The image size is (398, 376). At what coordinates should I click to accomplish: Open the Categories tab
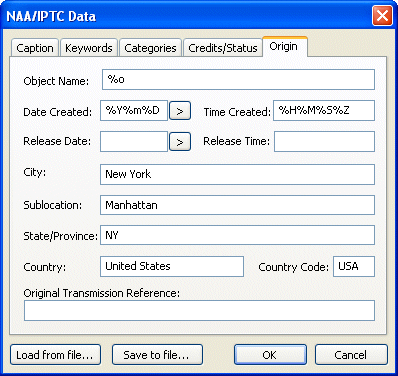point(150,48)
